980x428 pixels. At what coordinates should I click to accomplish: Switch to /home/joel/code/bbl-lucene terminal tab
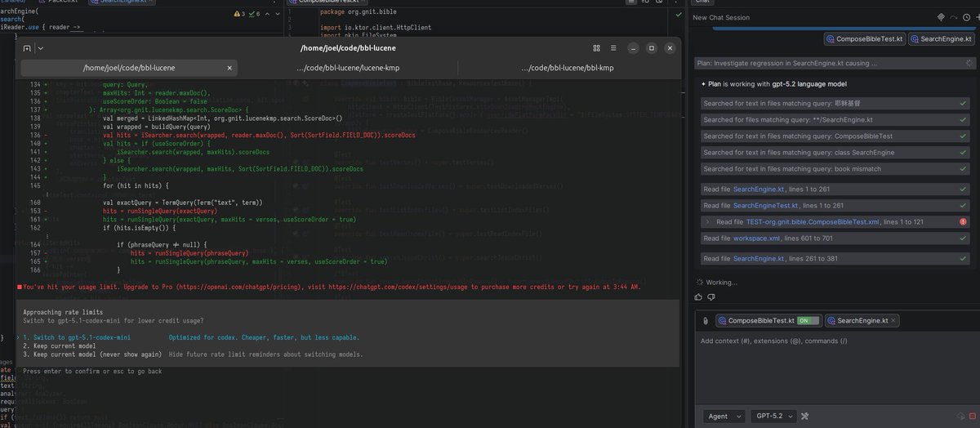coord(130,68)
